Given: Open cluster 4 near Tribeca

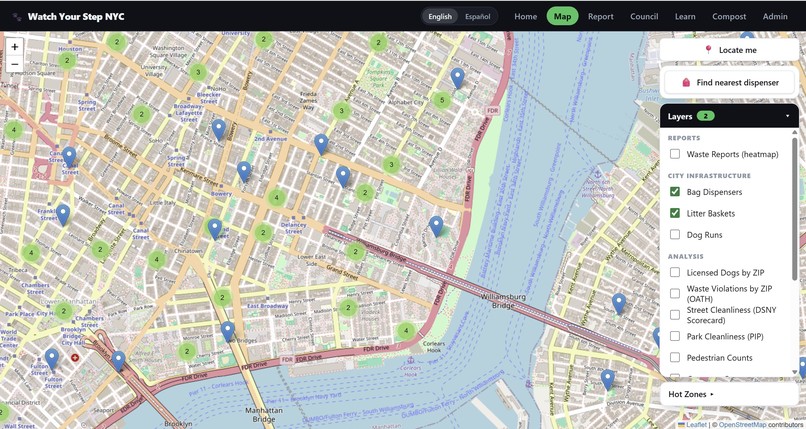Looking at the screenshot, I should 31,252.
